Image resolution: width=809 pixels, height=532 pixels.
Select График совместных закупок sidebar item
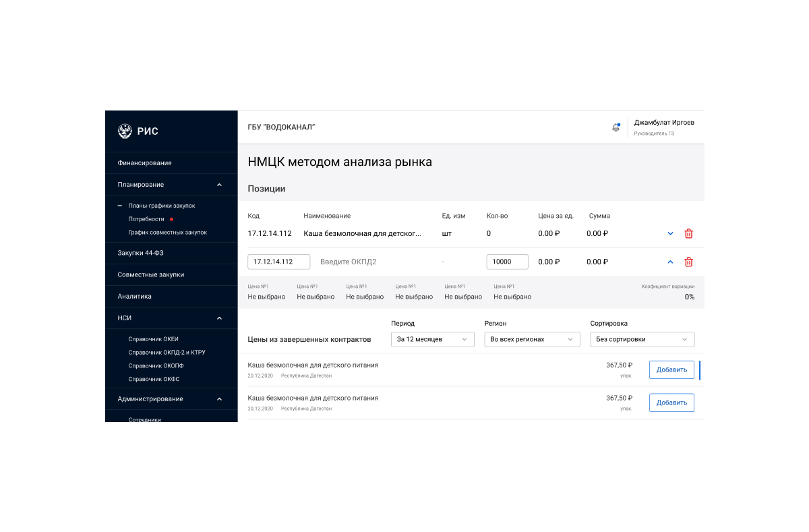coord(168,232)
